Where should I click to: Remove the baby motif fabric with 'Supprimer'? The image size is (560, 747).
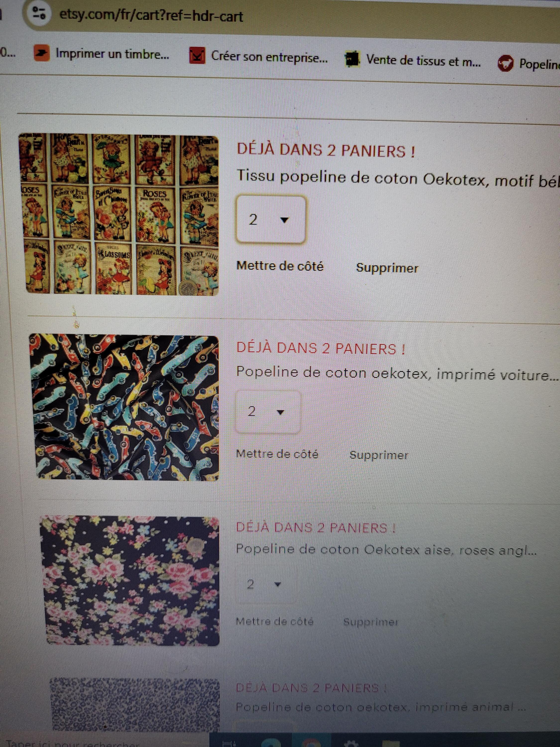387,268
